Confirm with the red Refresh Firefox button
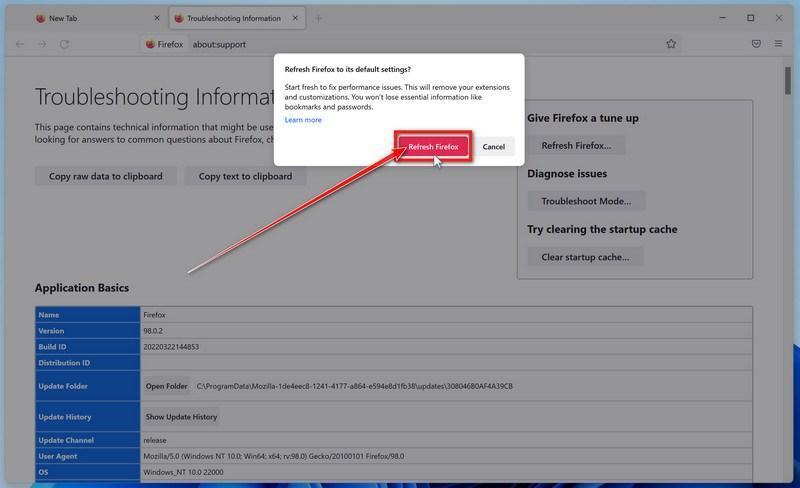The image size is (800, 488). [x=433, y=147]
